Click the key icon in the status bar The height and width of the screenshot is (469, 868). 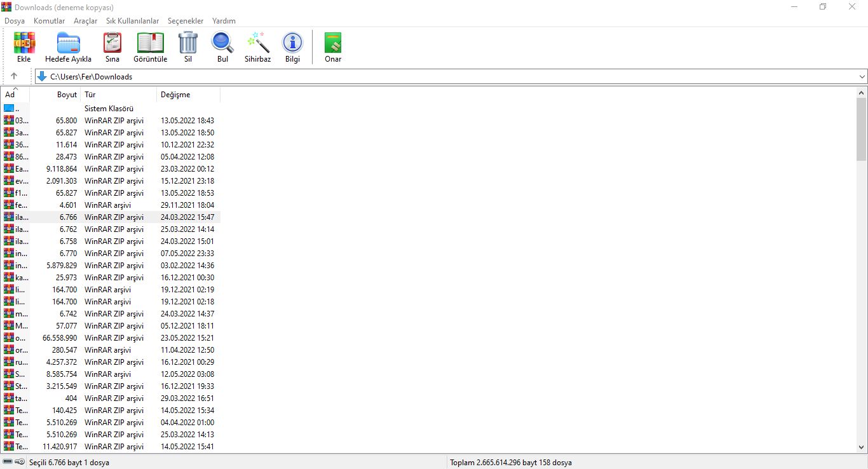20,462
